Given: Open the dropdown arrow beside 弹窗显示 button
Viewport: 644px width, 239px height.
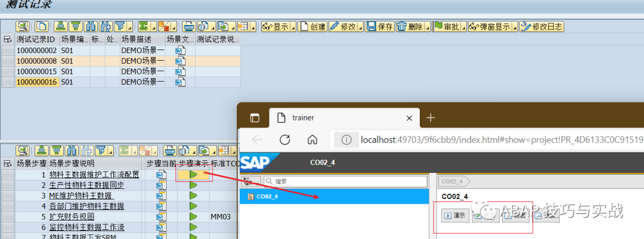Looking at the screenshot, I should pyautogui.click(x=515, y=27).
